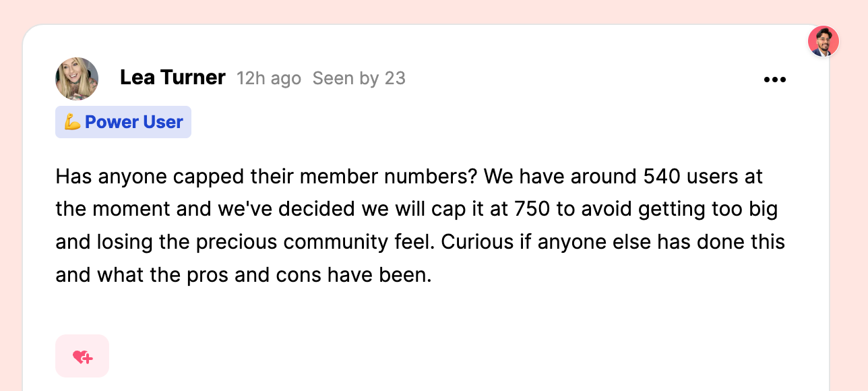Click the words 'Power User' in the badge

click(x=134, y=122)
